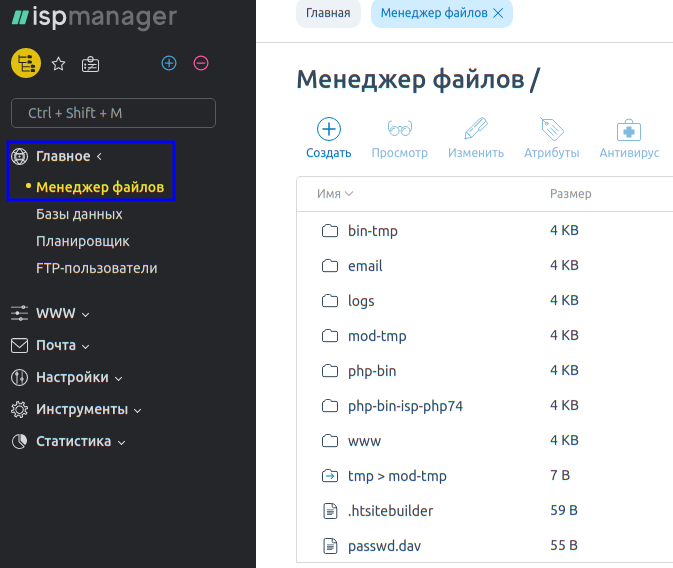This screenshot has height=568, width=673.
Task: Select the mod-tmp folder name
Action: [x=377, y=337]
